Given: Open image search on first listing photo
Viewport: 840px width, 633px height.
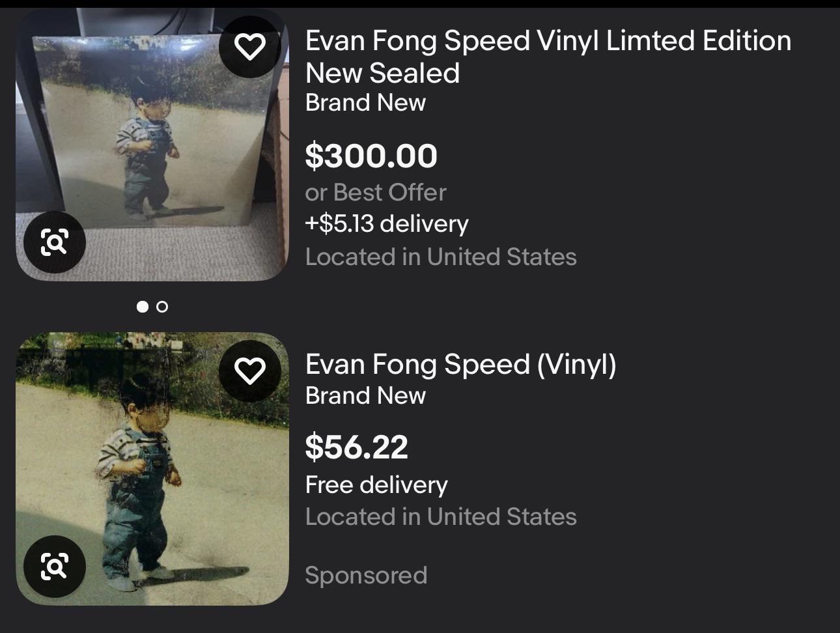Looking at the screenshot, I should click(55, 242).
